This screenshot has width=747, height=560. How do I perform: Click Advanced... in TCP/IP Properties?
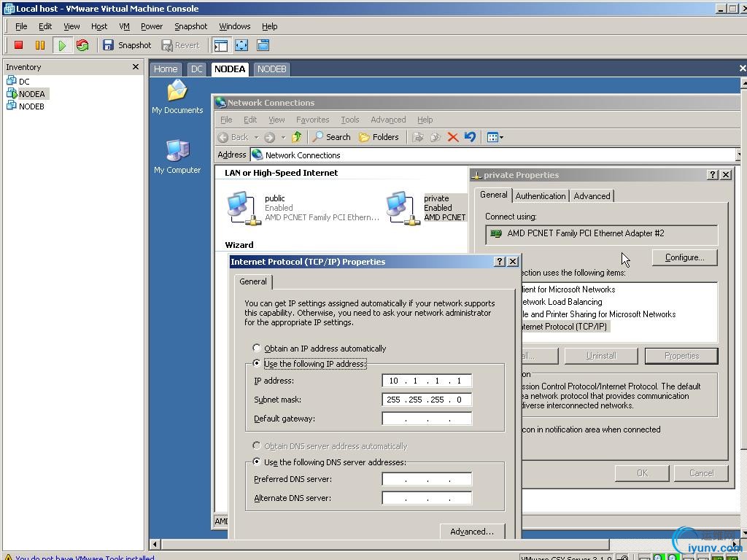point(472,532)
